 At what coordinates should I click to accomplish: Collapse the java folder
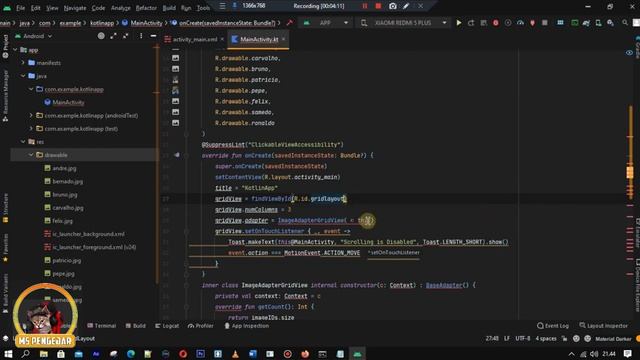click(23, 76)
